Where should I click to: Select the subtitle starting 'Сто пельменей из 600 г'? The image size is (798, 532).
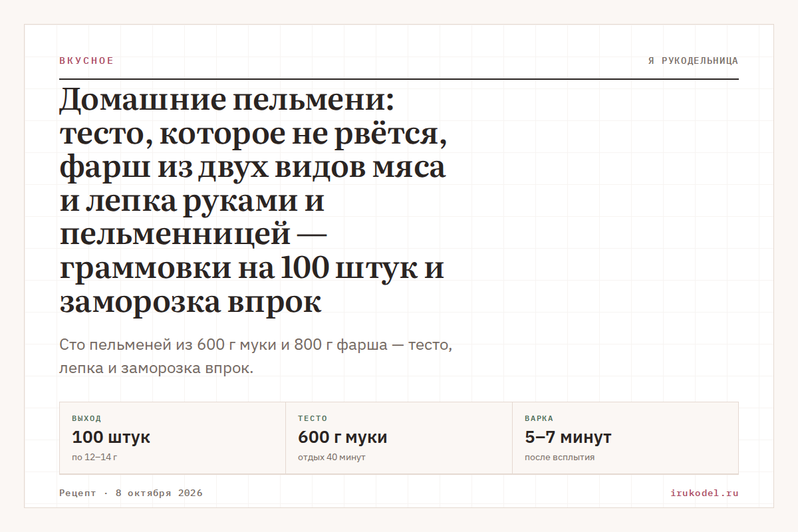256,356
